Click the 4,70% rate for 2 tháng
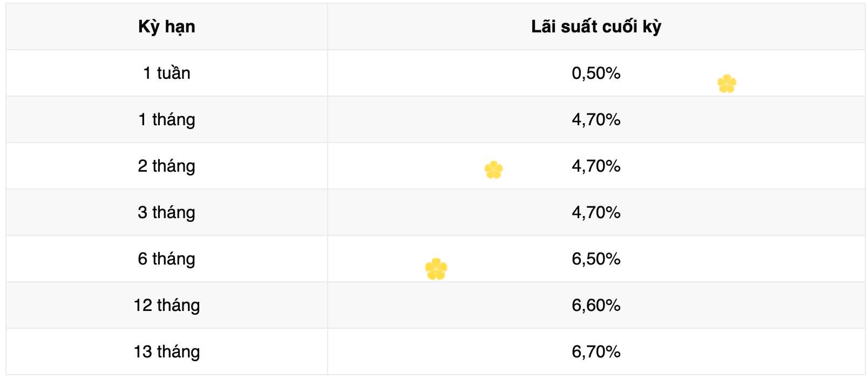The image size is (868, 379). 596,166
